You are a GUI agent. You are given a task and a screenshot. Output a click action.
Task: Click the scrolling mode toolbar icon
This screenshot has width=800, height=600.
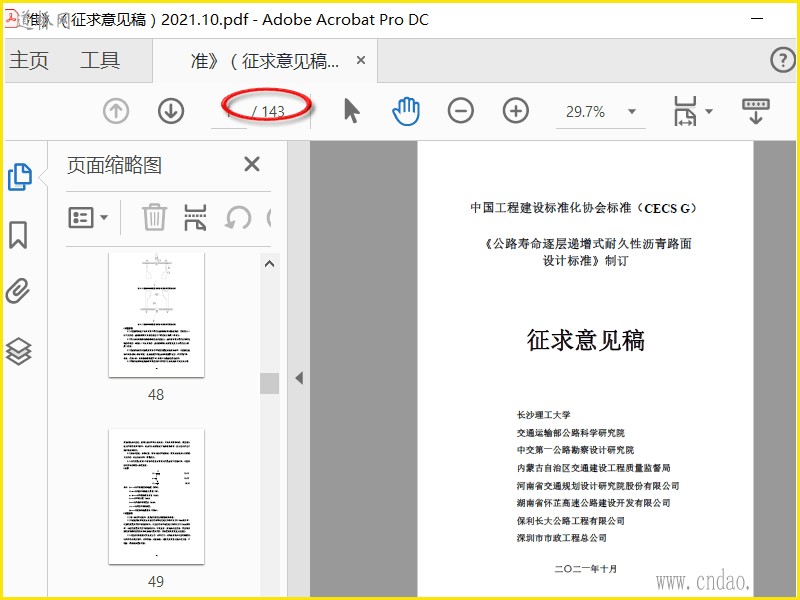click(x=756, y=111)
